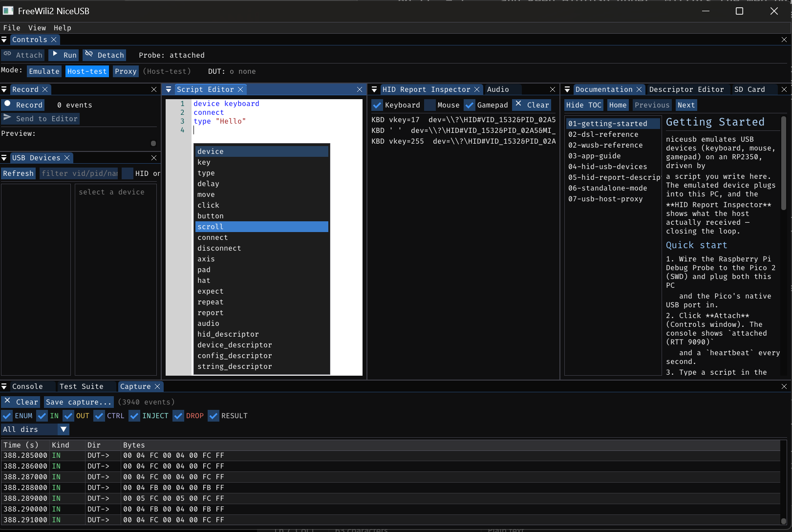Enable the HID only checkbox in USB Devices
This screenshot has width=792, height=532.
[128, 173]
